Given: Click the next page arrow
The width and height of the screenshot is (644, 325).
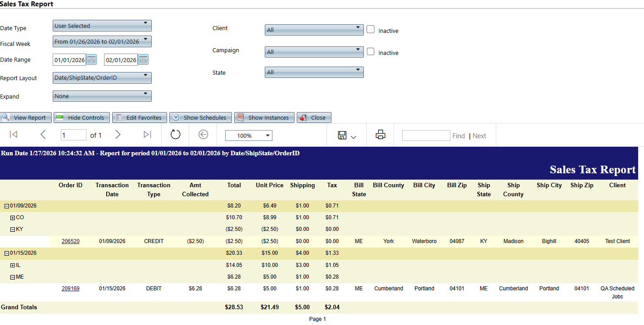Looking at the screenshot, I should pyautogui.click(x=118, y=135).
